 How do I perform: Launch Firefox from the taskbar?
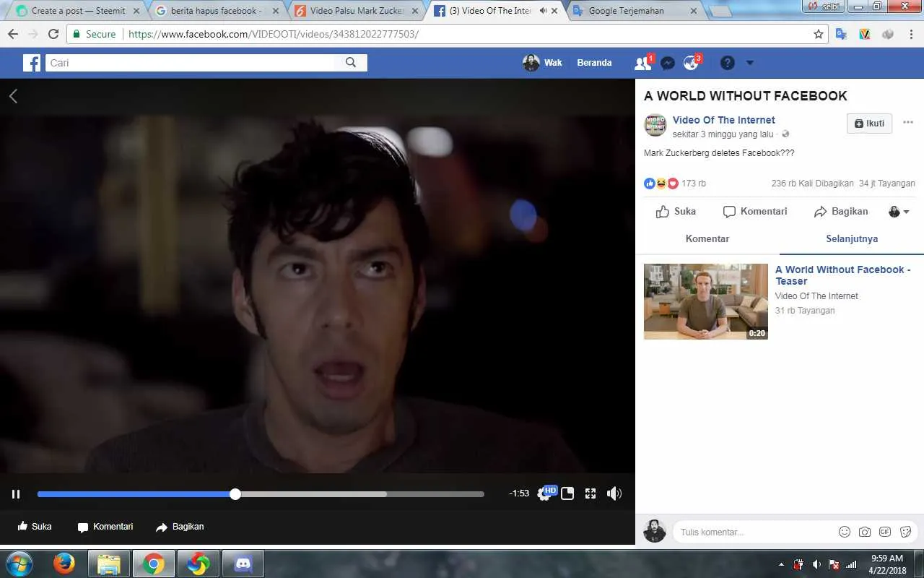pos(64,564)
